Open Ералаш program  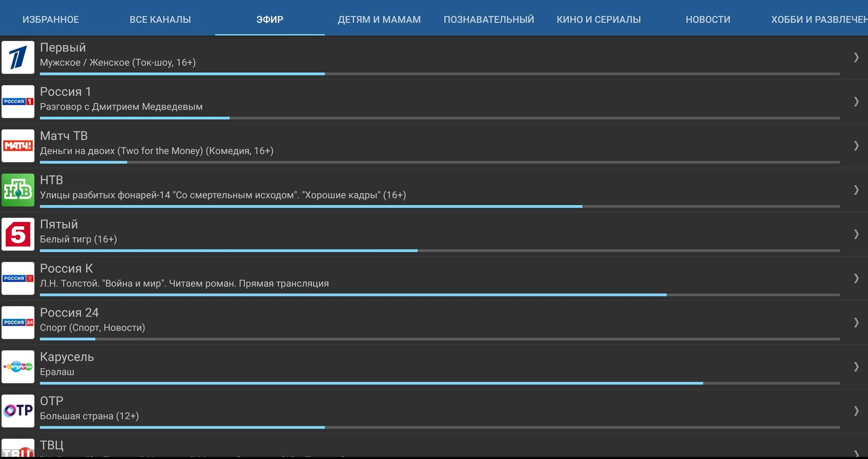pyautogui.click(x=57, y=371)
